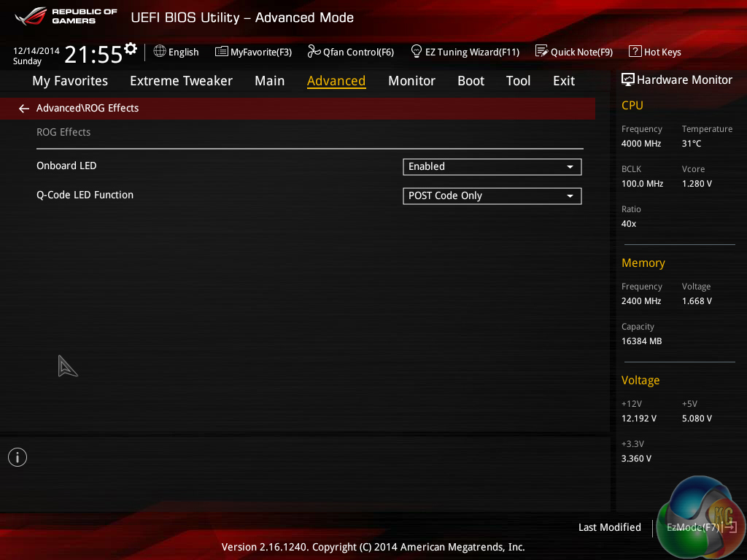Image resolution: width=747 pixels, height=560 pixels.
Task: Click the arrow on the Enabled combo box
Action: pos(570,167)
